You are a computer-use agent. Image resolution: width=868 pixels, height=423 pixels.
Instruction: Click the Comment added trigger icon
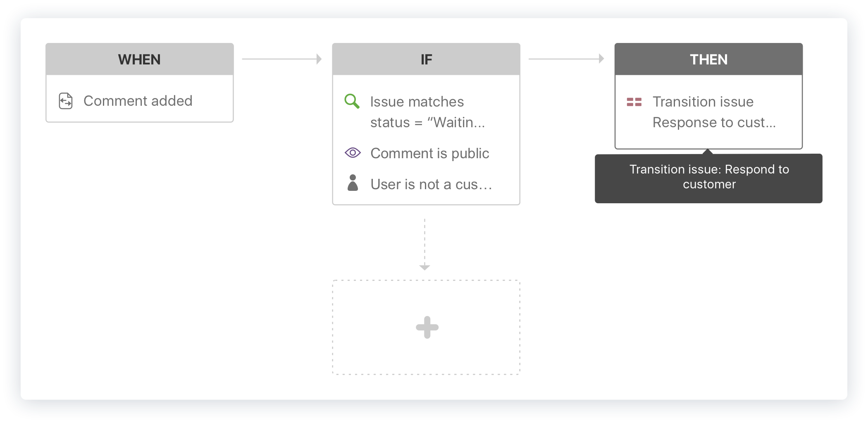pos(66,101)
